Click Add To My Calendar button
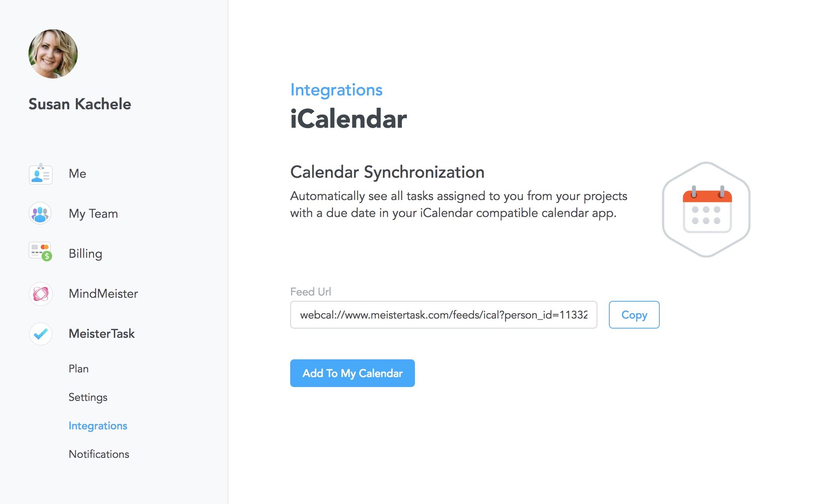826x504 pixels. coord(352,373)
